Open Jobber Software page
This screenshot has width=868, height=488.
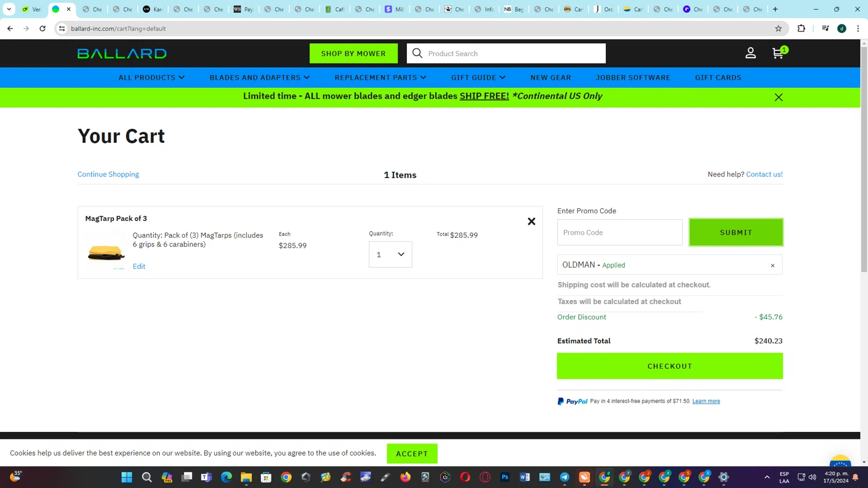point(633,77)
